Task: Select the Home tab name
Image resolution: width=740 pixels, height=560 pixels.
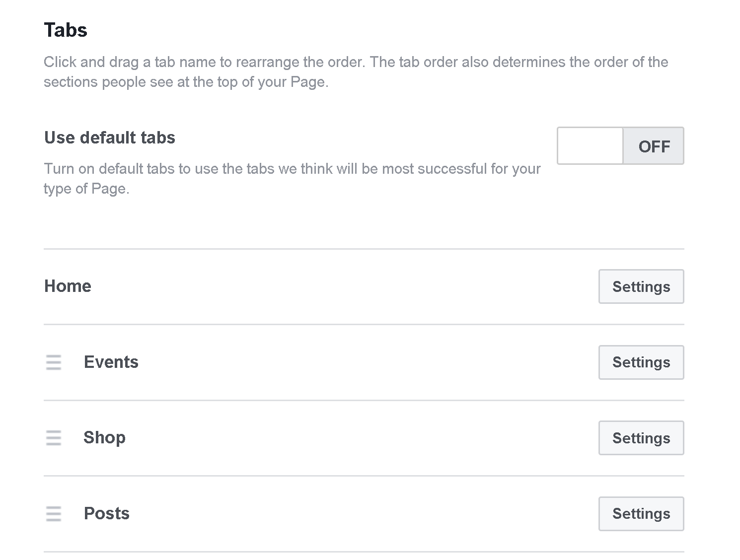Action: point(68,286)
